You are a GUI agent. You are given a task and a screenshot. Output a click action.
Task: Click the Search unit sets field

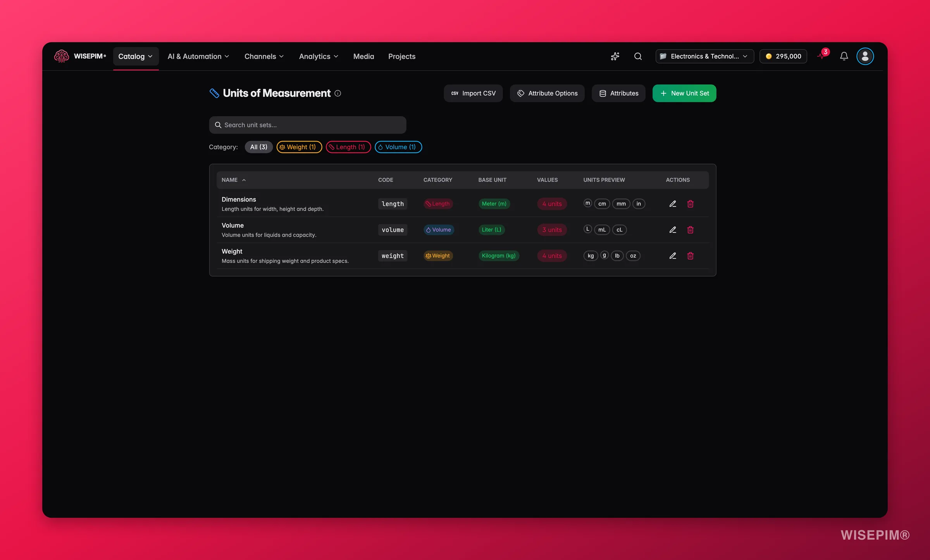pyautogui.click(x=308, y=125)
